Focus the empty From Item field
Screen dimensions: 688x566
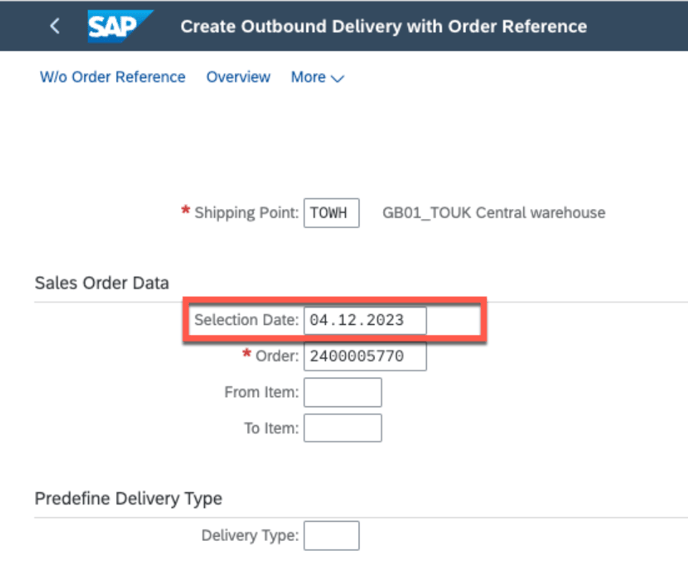coord(342,392)
